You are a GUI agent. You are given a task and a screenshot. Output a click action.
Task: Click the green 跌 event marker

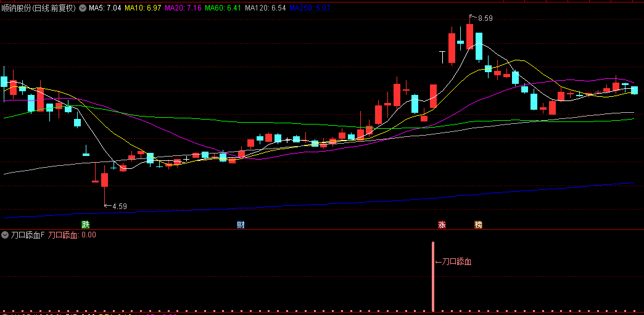click(x=85, y=224)
